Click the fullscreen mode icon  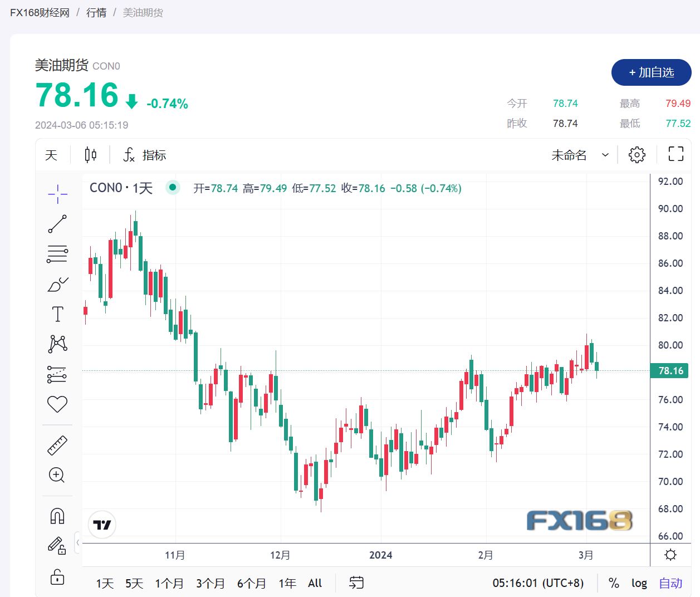coord(675,154)
